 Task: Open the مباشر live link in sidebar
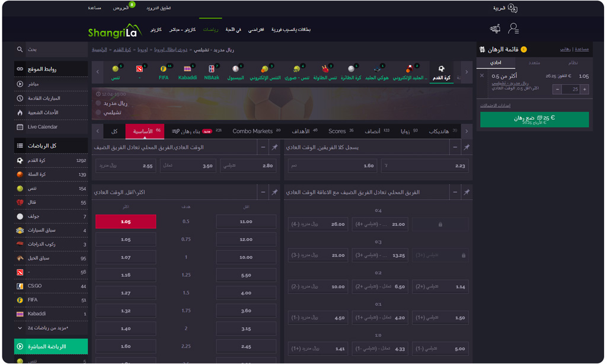coord(51,84)
